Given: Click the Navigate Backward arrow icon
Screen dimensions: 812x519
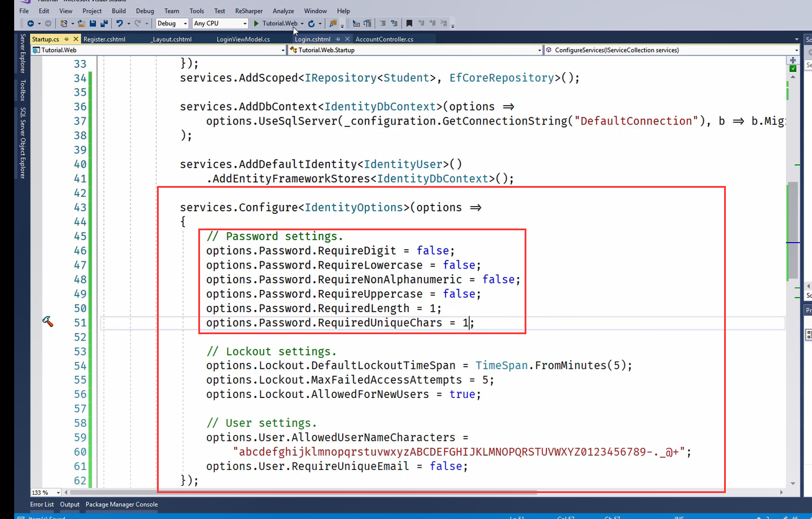Looking at the screenshot, I should coord(30,24).
